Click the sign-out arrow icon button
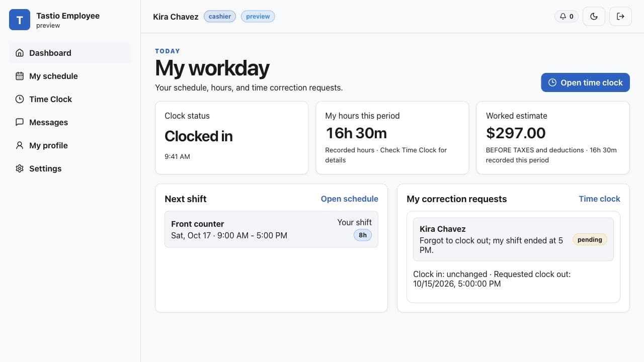644x362 pixels. click(620, 17)
